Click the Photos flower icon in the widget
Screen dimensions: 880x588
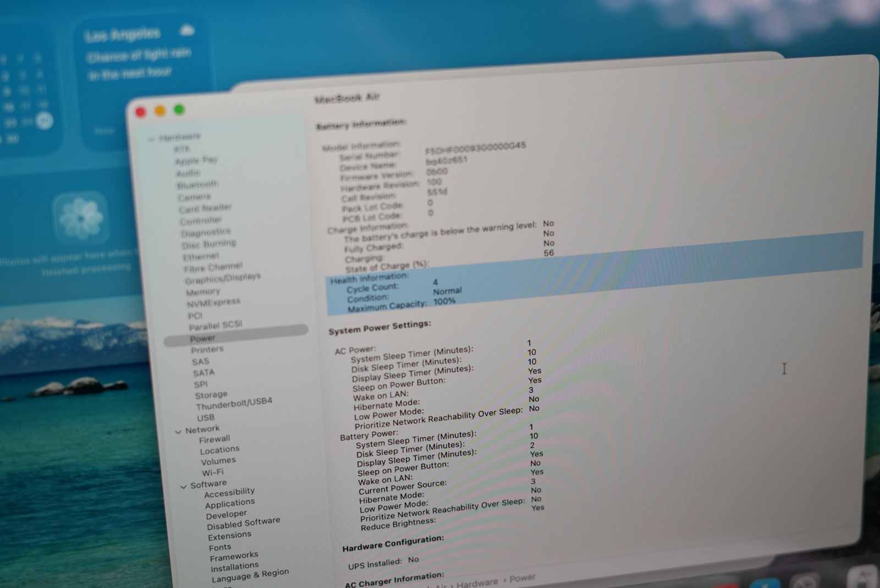pyautogui.click(x=81, y=217)
